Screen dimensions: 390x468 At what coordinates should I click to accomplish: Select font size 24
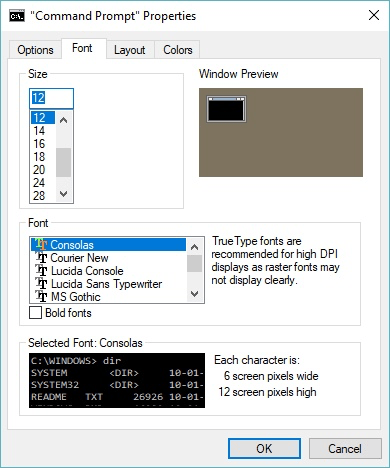(x=43, y=183)
